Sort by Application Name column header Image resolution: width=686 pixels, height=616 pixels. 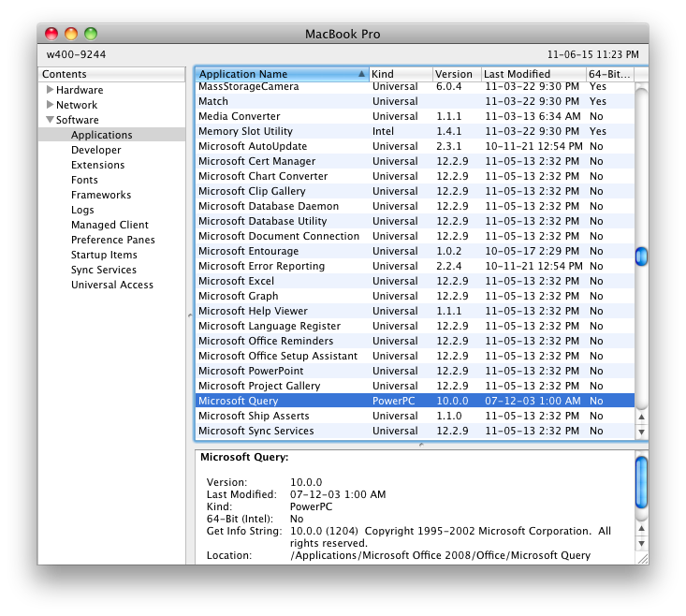pyautogui.click(x=282, y=74)
